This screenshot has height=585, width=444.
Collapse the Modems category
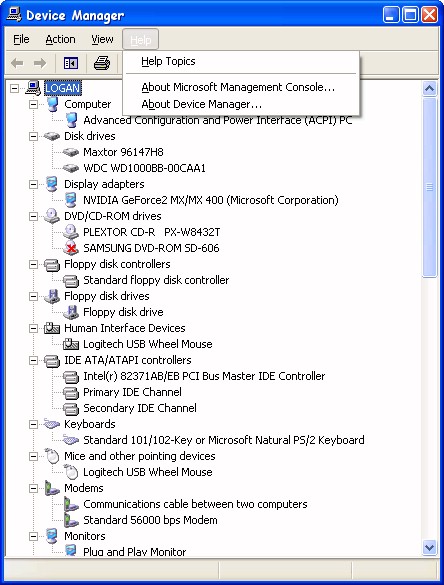pyautogui.click(x=34, y=488)
